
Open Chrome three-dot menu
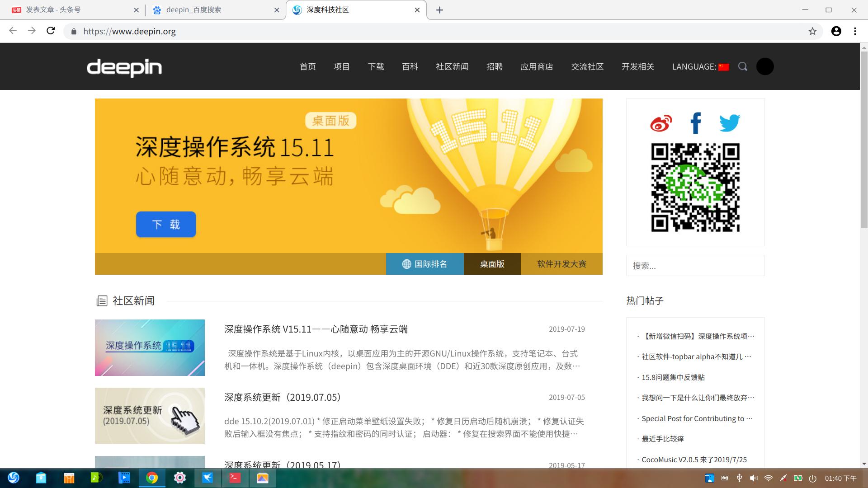855,31
